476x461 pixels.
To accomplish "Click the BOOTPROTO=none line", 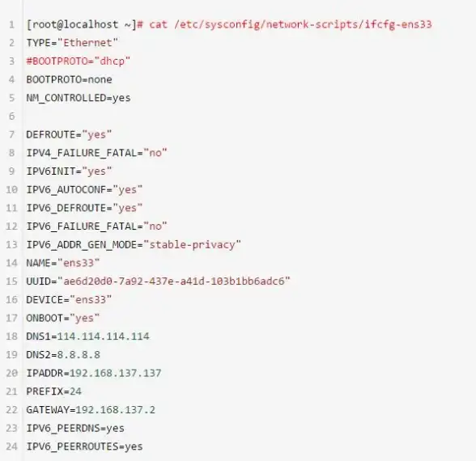I will click(69, 79).
